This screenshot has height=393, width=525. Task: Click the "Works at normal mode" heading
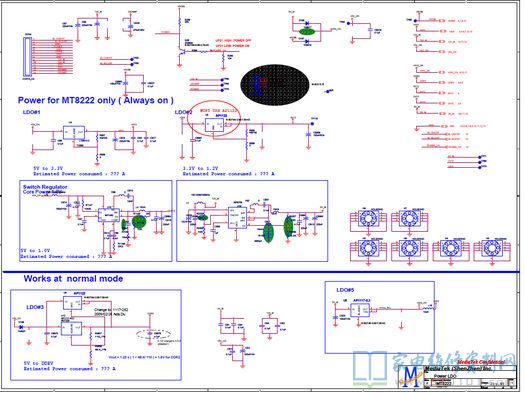tap(73, 279)
